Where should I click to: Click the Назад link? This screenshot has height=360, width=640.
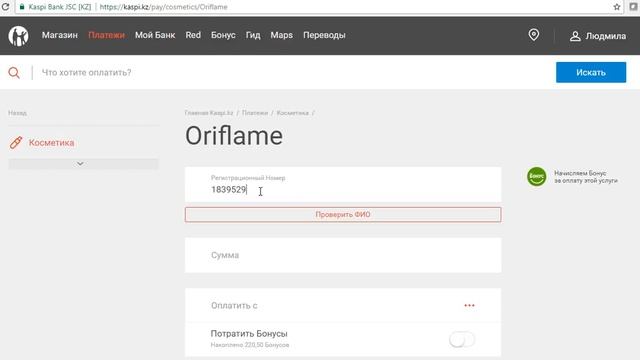click(x=18, y=113)
